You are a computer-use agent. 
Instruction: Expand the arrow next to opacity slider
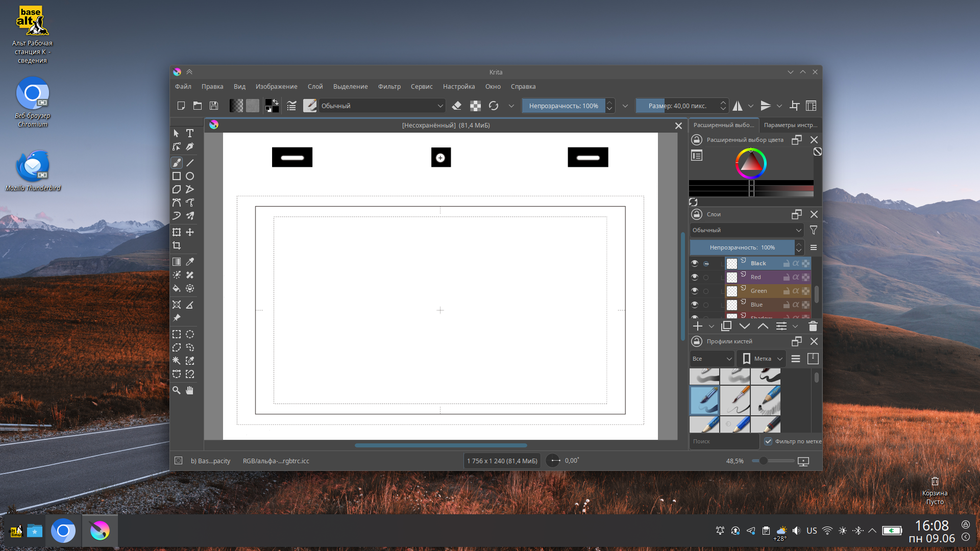point(625,106)
